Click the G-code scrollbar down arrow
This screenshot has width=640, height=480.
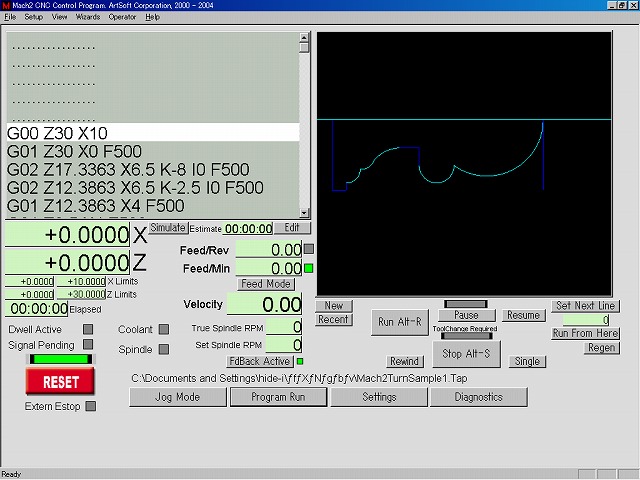tap(304, 213)
